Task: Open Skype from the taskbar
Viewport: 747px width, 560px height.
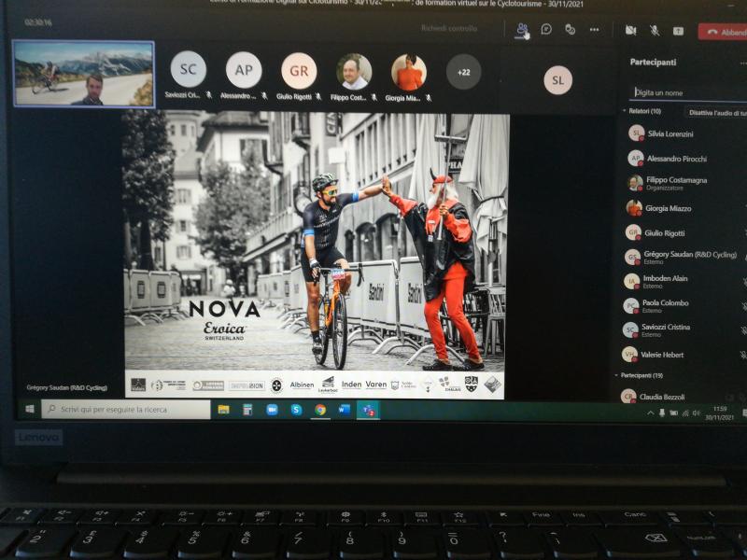Action: click(296, 409)
